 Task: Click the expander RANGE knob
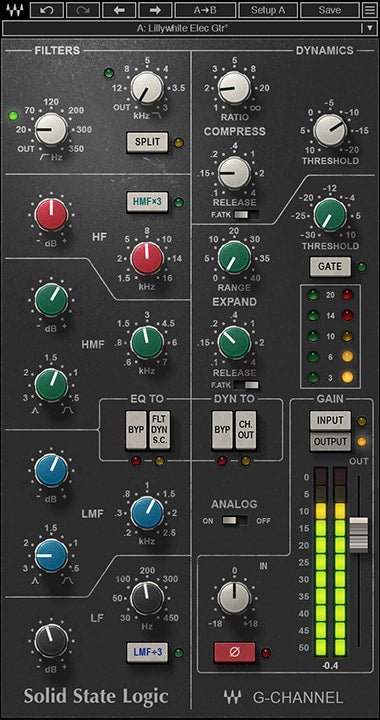click(235, 257)
